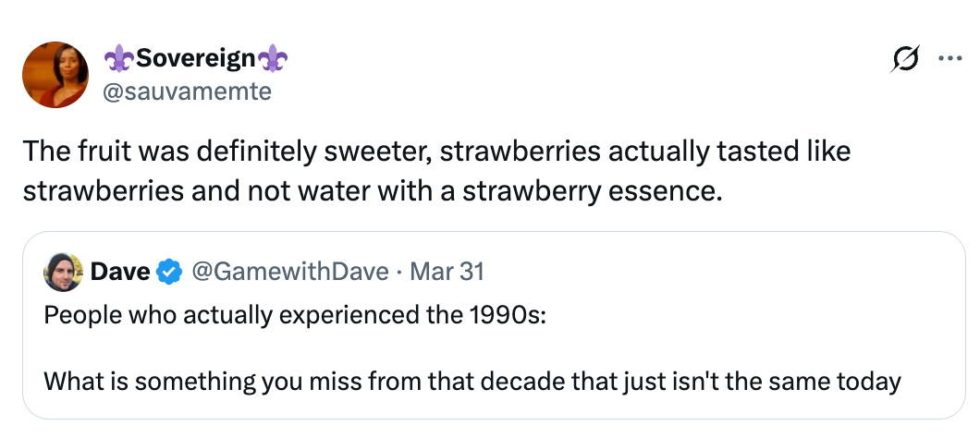Open Sovereign's profile picture
The image size is (980, 438).
(x=55, y=74)
